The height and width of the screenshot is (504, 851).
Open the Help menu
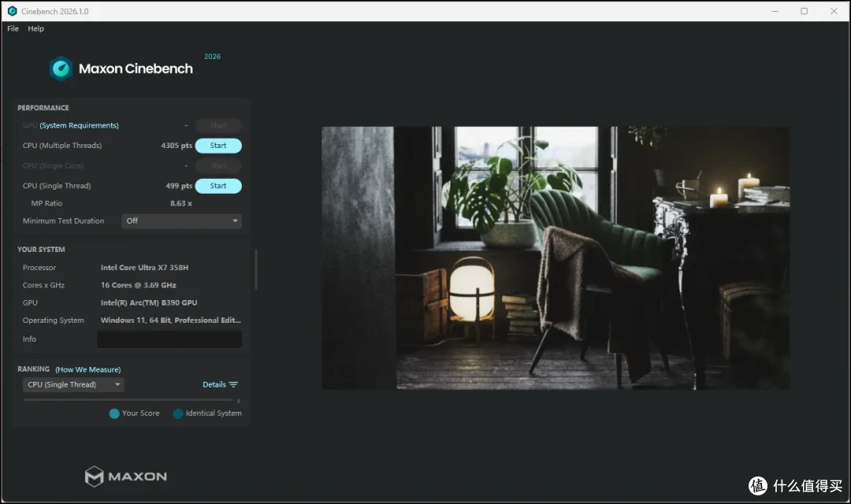(35, 29)
